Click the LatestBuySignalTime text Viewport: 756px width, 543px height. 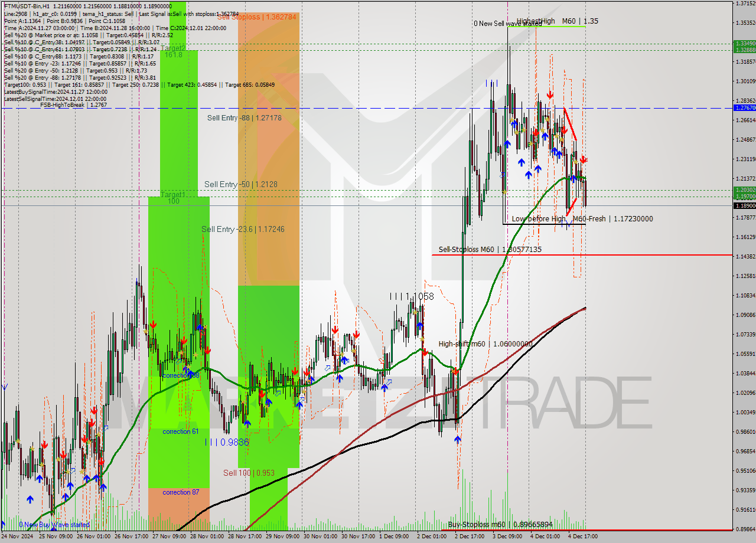(56, 91)
